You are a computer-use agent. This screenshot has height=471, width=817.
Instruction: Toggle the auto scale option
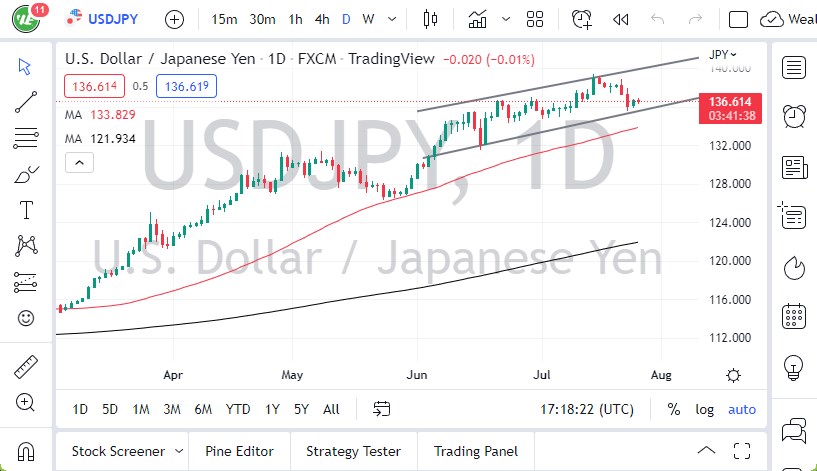point(742,409)
